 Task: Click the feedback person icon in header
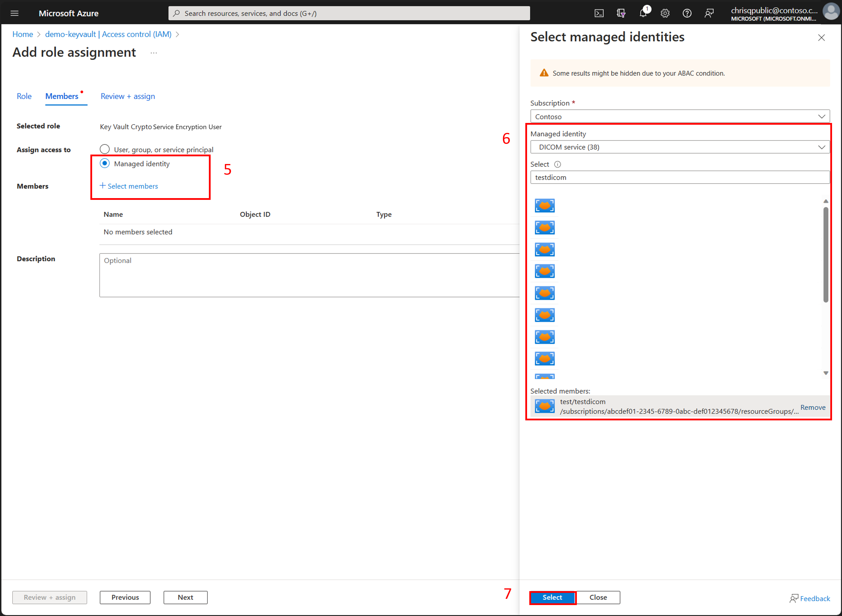point(709,13)
